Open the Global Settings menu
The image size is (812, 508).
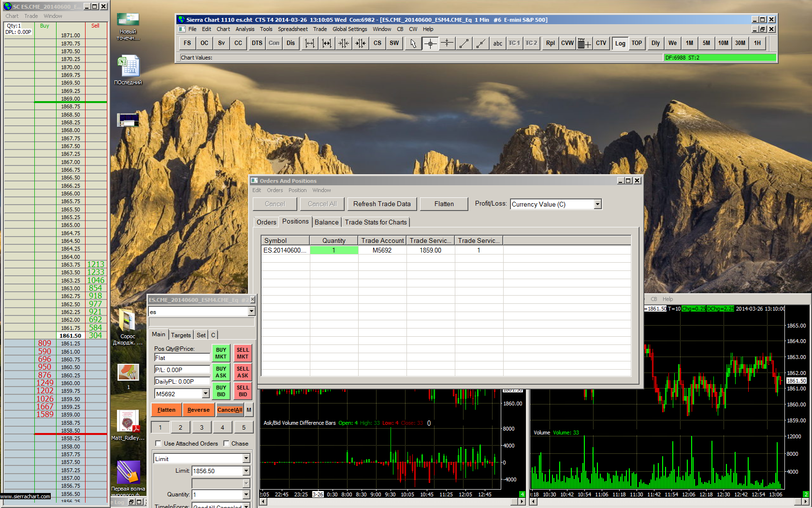[349, 29]
